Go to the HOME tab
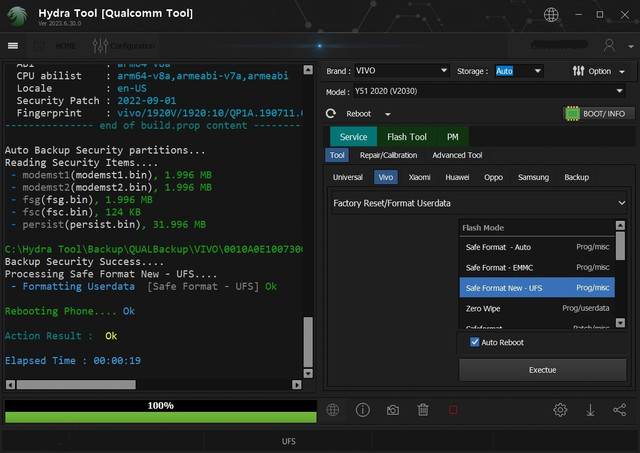 click(x=65, y=46)
